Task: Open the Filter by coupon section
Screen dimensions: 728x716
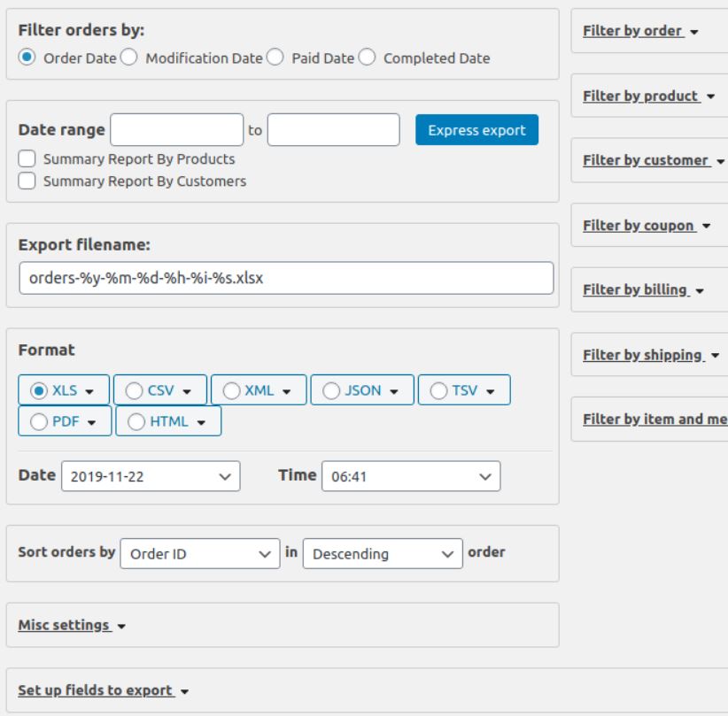Action: (x=647, y=226)
